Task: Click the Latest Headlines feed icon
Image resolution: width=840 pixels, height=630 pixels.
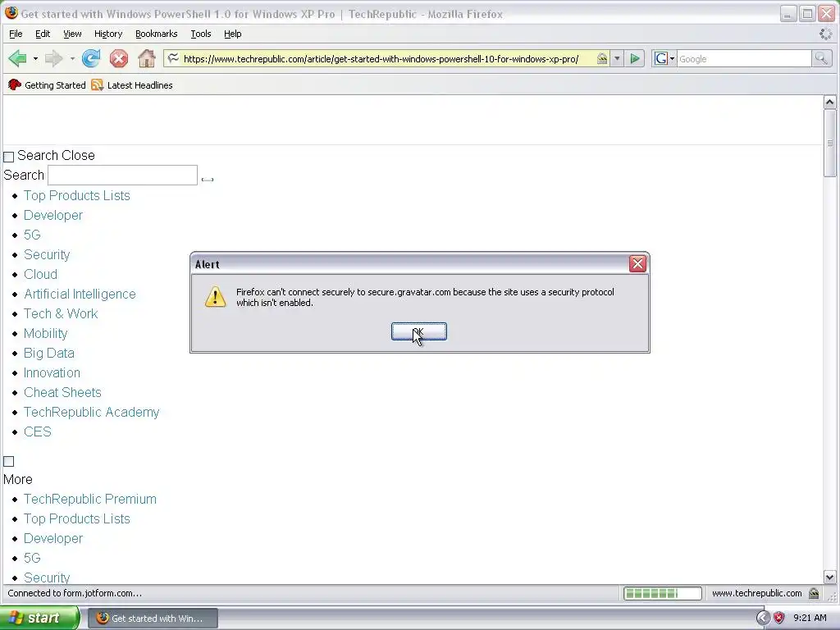Action: coord(97,84)
